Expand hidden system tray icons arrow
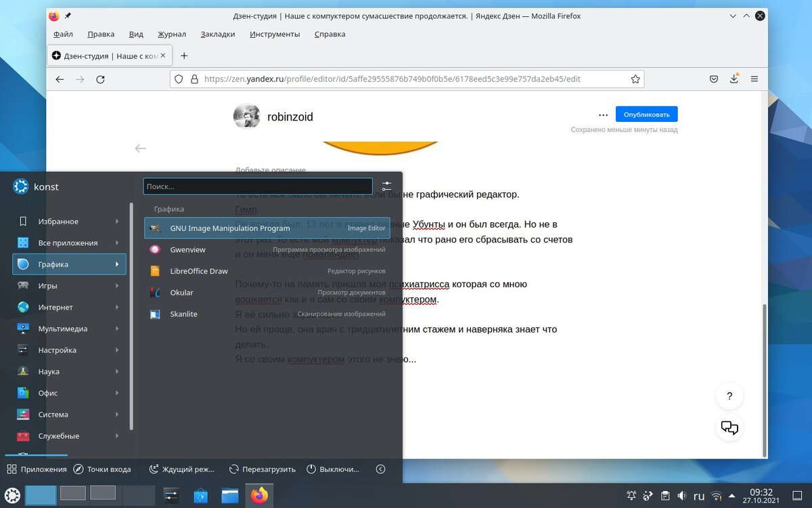 click(x=733, y=496)
